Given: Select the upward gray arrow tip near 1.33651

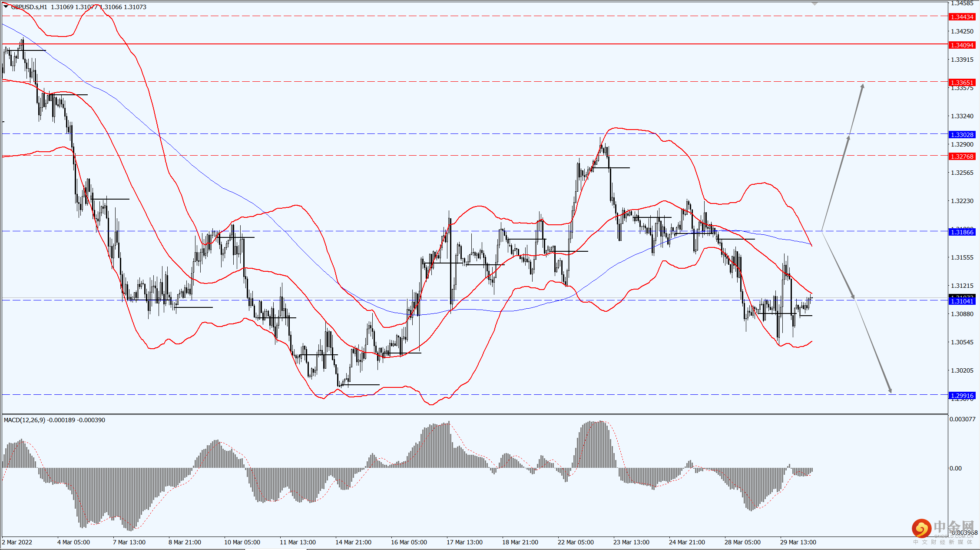Looking at the screenshot, I should pos(862,87).
